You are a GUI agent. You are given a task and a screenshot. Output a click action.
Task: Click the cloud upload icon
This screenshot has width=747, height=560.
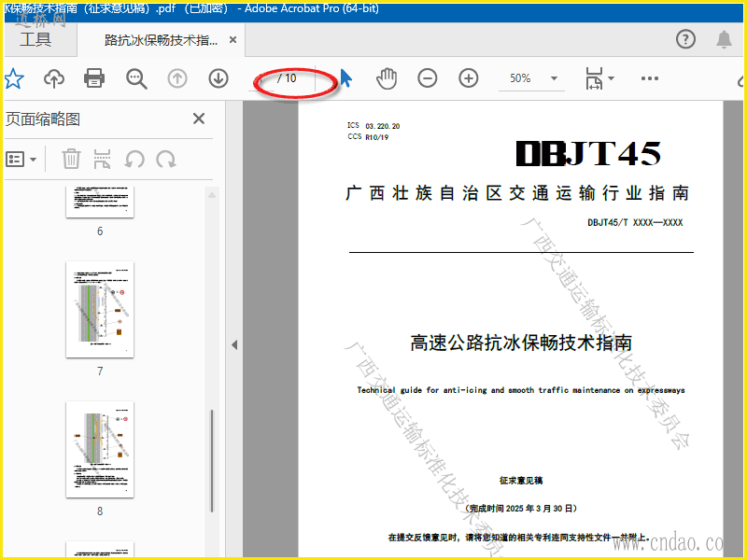click(x=54, y=78)
